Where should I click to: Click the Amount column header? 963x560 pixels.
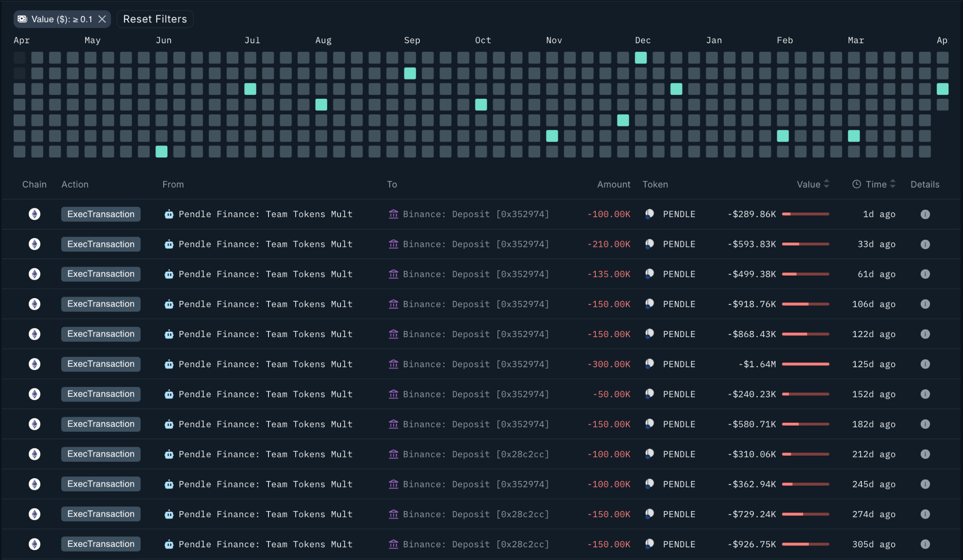point(613,184)
